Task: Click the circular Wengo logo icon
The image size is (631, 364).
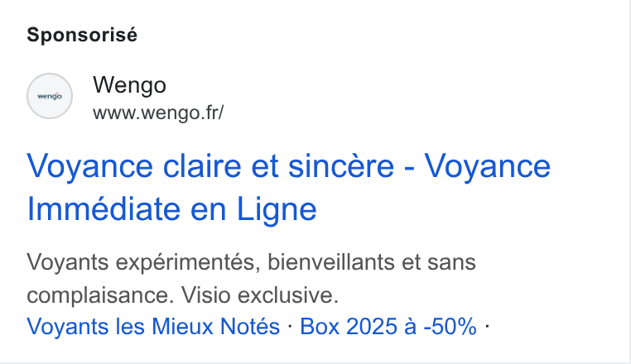Action: click(x=50, y=96)
